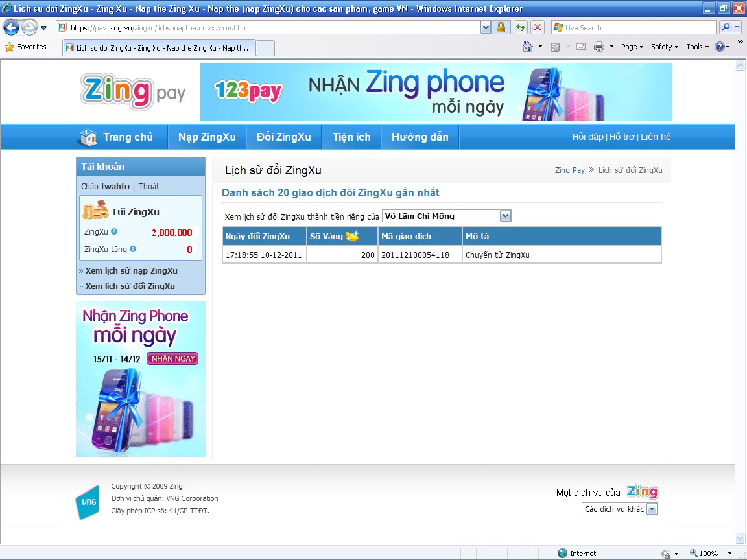Screen dimensions: 747x560
Task: Click the Số Vàng column header
Action: point(342,236)
